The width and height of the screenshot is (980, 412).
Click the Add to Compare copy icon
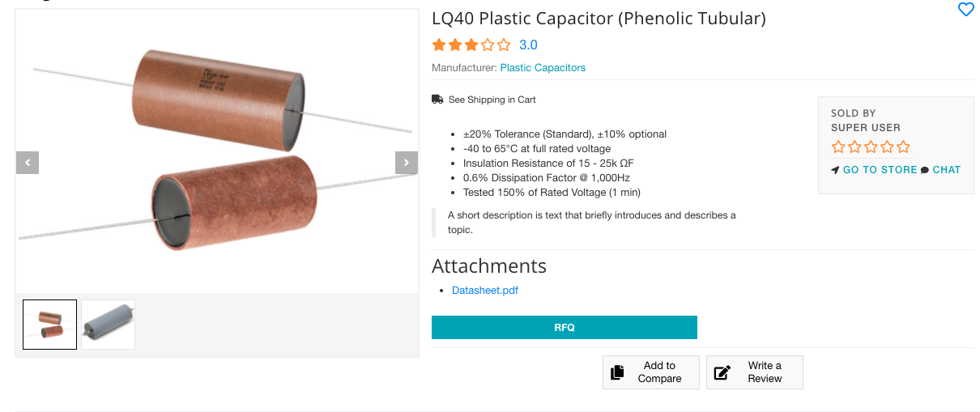(617, 372)
